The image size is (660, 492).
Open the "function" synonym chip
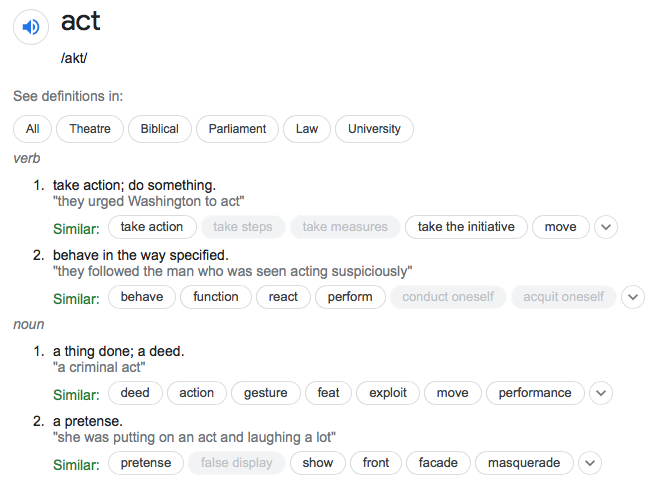click(216, 297)
